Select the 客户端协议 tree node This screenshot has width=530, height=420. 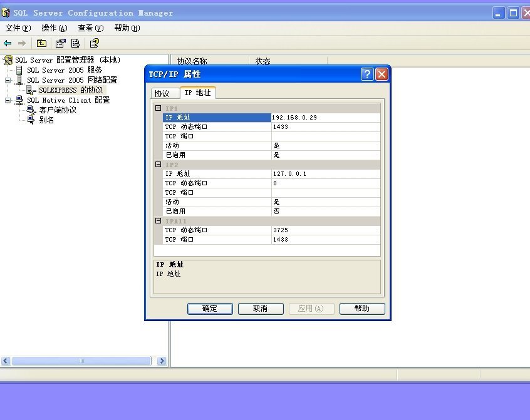click(57, 110)
